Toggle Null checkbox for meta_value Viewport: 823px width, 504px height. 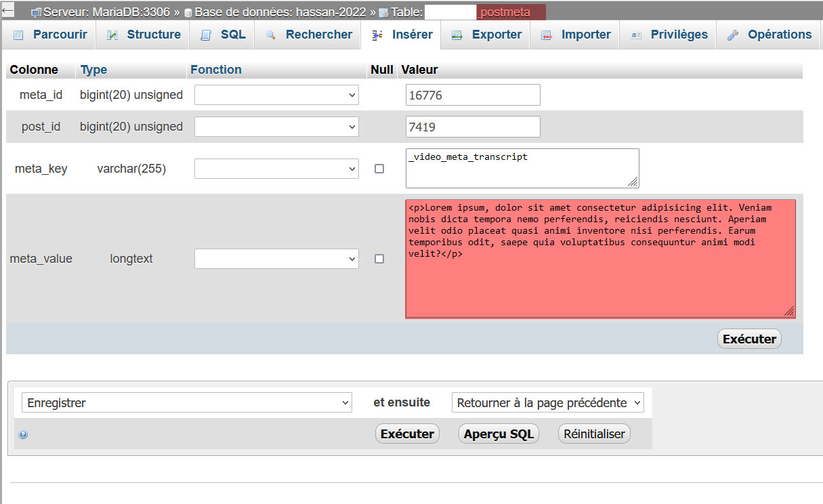379,259
